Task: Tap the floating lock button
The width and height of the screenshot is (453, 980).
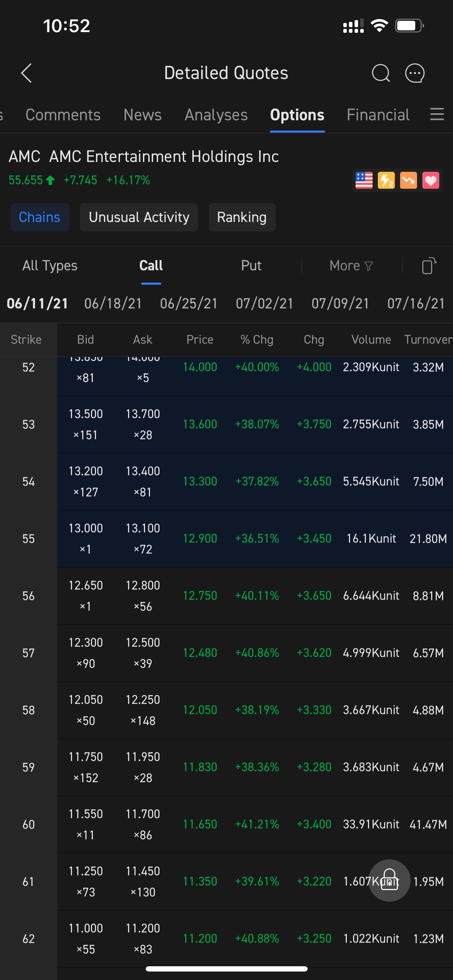Action: [x=389, y=880]
